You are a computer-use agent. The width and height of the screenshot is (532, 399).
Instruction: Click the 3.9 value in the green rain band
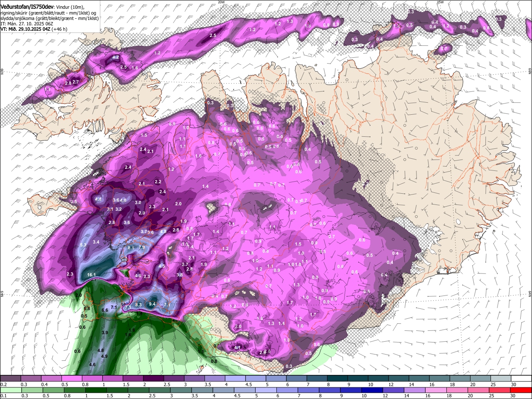[105, 332]
